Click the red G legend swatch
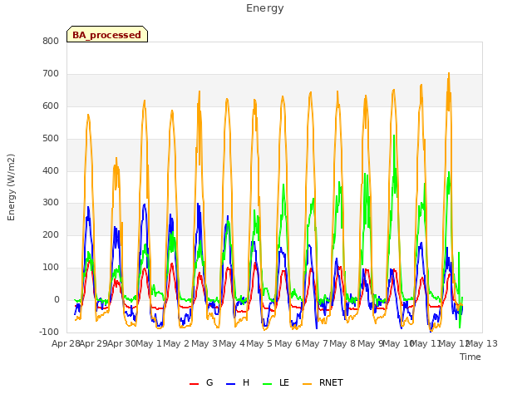The image size is (532, 399). 194,384
